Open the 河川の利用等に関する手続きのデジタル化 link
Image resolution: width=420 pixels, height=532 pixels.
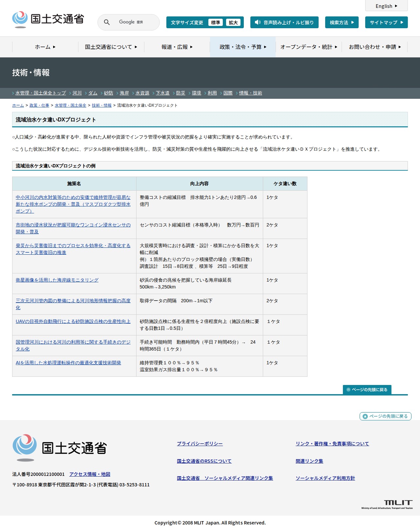tap(73, 346)
